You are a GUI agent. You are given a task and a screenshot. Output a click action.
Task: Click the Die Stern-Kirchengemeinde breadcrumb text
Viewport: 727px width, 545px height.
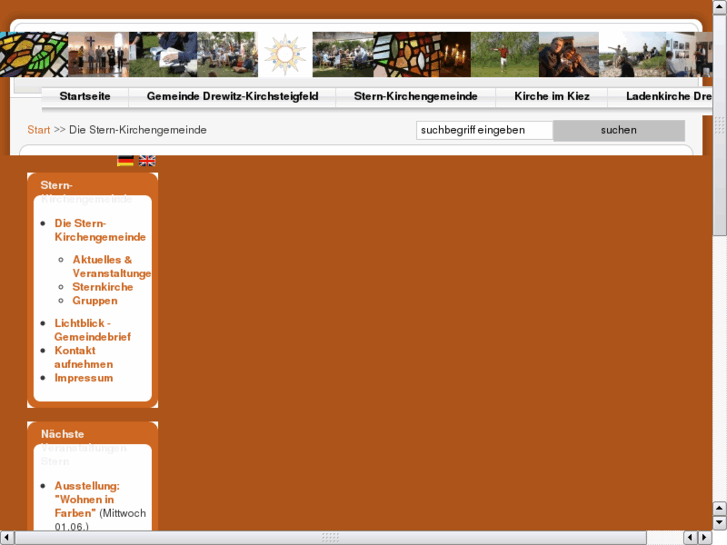click(x=138, y=130)
